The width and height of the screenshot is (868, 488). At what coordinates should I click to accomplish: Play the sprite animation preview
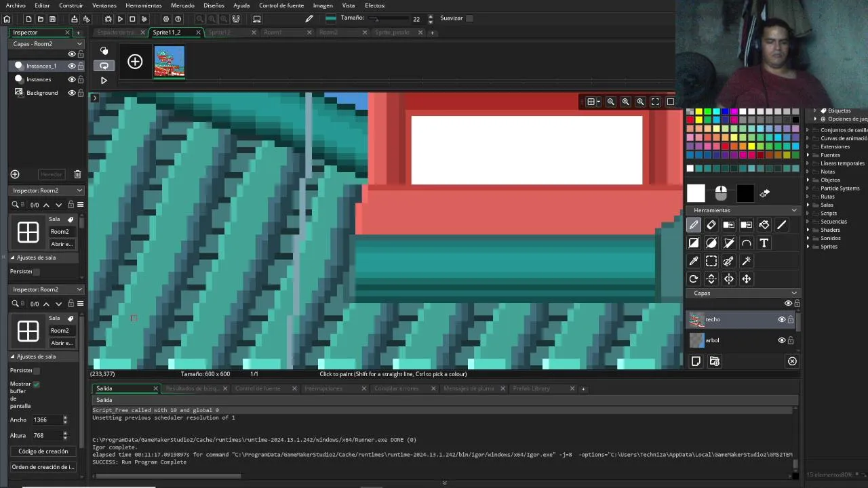click(104, 80)
